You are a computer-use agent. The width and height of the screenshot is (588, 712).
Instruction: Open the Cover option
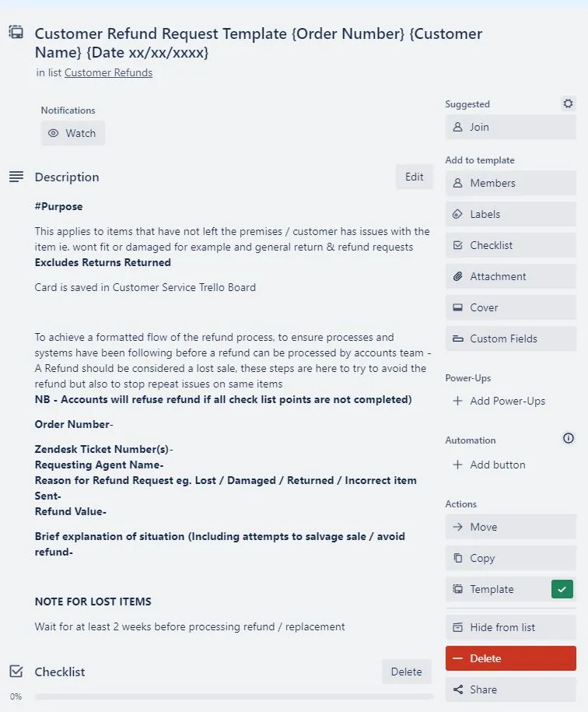point(510,307)
